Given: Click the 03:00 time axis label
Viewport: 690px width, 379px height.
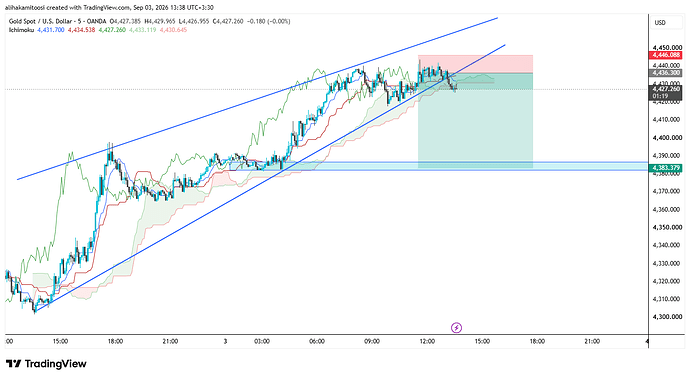Looking at the screenshot, I should click(262, 341).
